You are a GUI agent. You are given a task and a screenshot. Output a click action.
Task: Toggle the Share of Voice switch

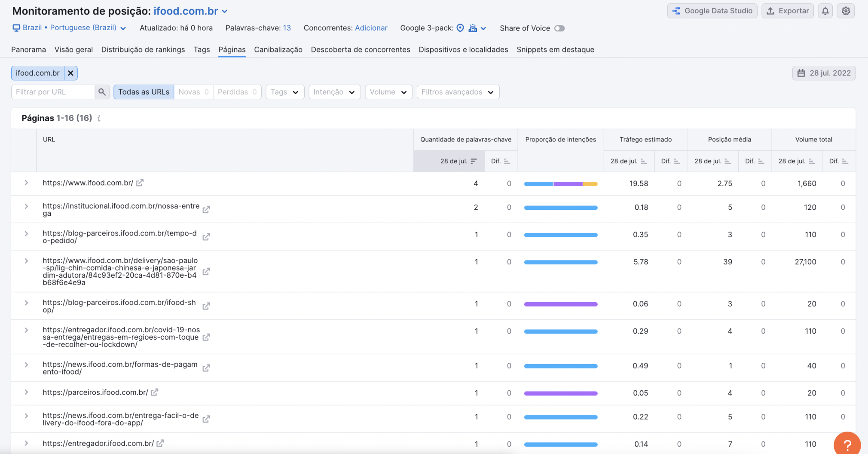point(559,28)
